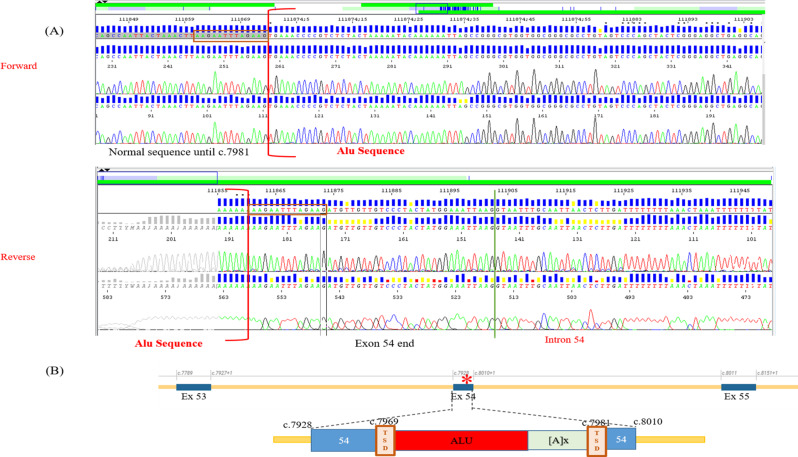The image size is (798, 457).
Task: Click the blue overview window in forward panel
Action: point(432,8)
